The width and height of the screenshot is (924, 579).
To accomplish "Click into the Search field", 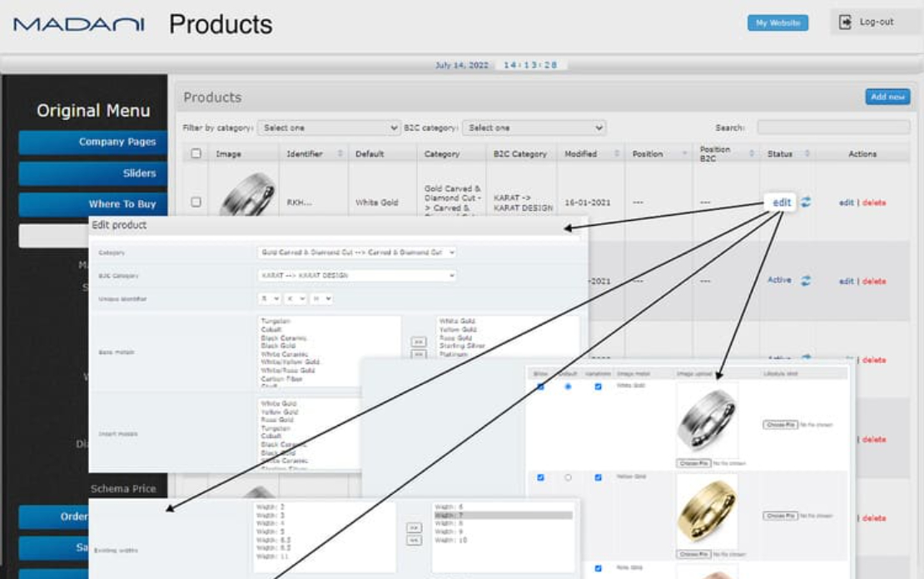I will tap(833, 127).
